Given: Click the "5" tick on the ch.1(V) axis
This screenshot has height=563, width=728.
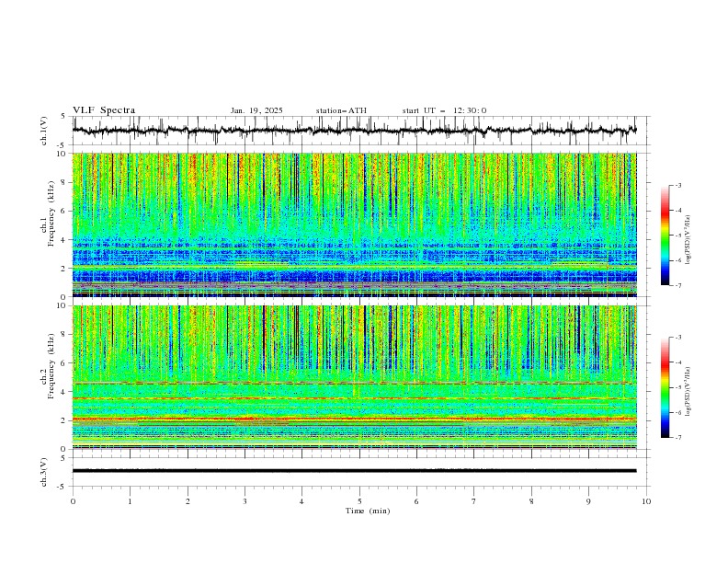Looking at the screenshot, I should point(63,117).
